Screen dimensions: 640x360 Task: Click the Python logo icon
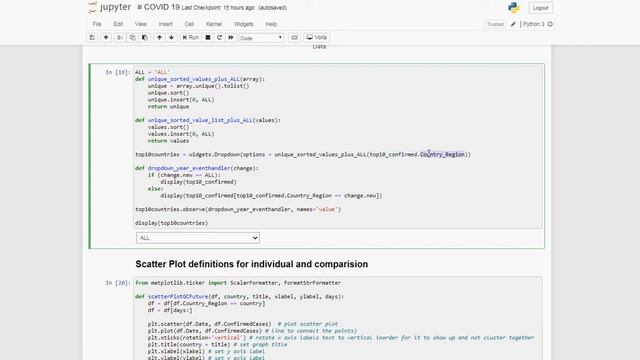coord(513,7)
